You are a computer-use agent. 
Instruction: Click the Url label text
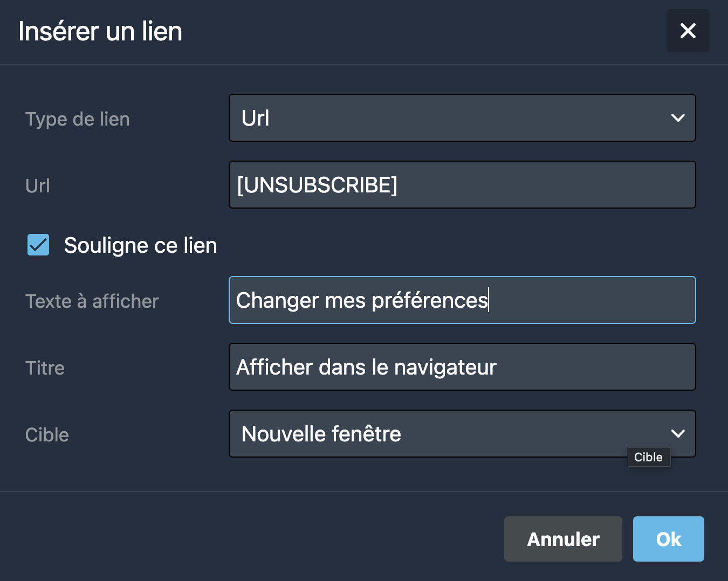click(x=38, y=186)
